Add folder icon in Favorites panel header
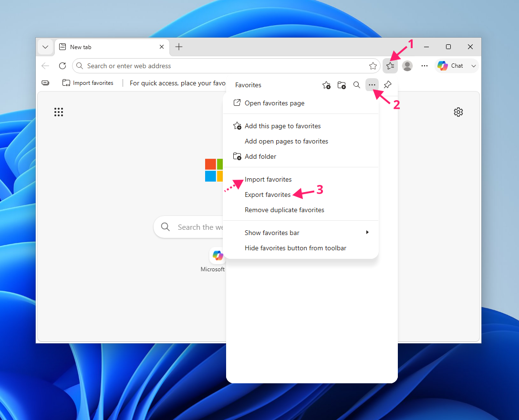Image resolution: width=519 pixels, height=420 pixels. tap(342, 85)
